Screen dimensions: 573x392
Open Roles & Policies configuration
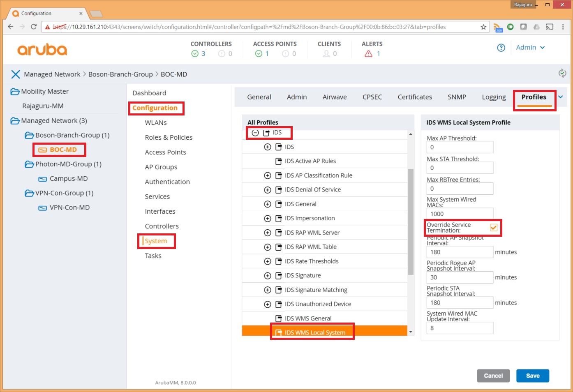169,138
